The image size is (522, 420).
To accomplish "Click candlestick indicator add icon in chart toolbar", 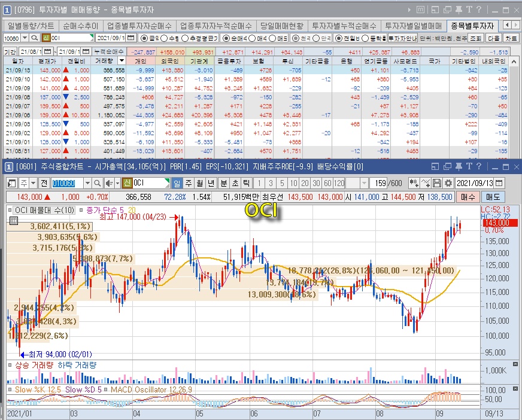I will 414,183.
